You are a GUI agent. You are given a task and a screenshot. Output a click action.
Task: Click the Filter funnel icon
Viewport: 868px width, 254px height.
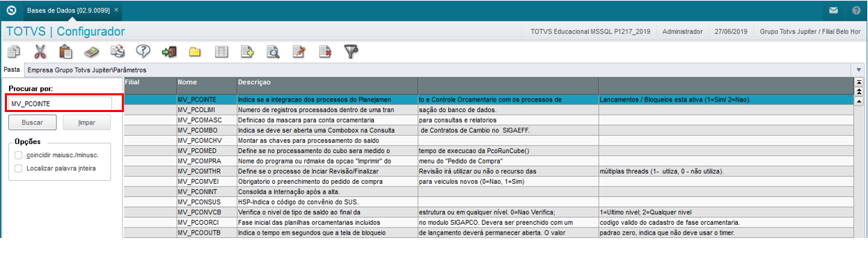pyautogui.click(x=351, y=51)
